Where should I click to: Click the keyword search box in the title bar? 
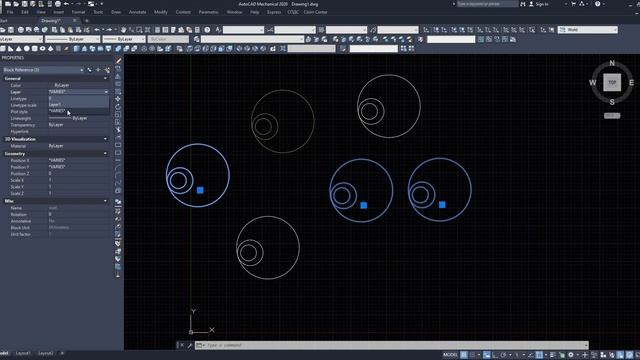(487, 4)
